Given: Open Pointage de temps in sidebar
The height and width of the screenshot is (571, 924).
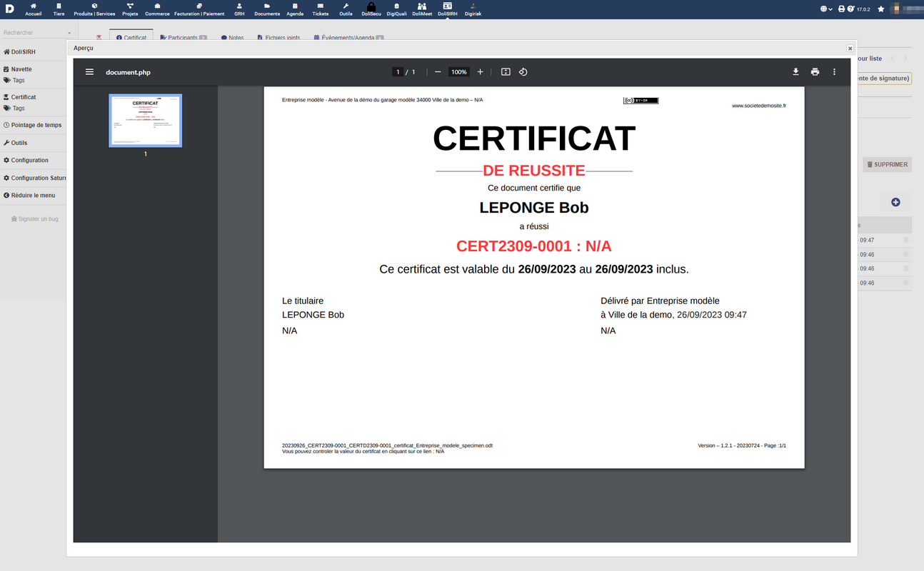Looking at the screenshot, I should coord(32,125).
